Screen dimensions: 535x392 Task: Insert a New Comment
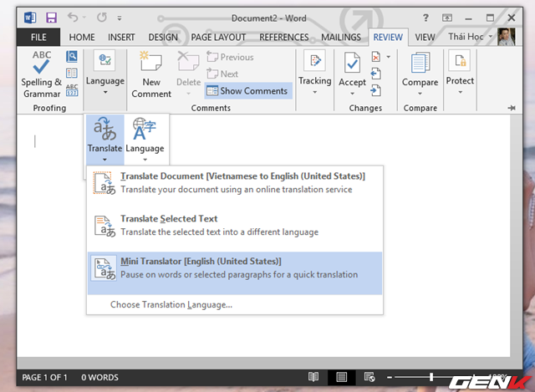pos(151,74)
